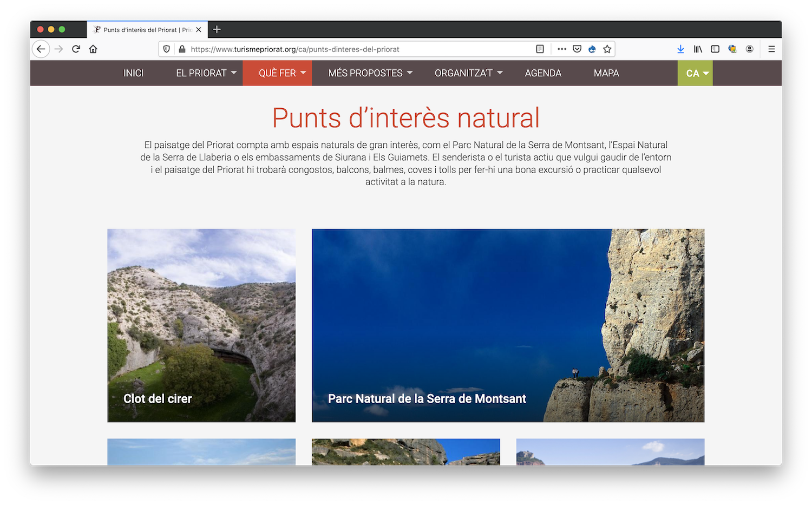Image resolution: width=812 pixels, height=505 pixels.
Task: Toggle Reader View in the address bar
Action: click(540, 49)
